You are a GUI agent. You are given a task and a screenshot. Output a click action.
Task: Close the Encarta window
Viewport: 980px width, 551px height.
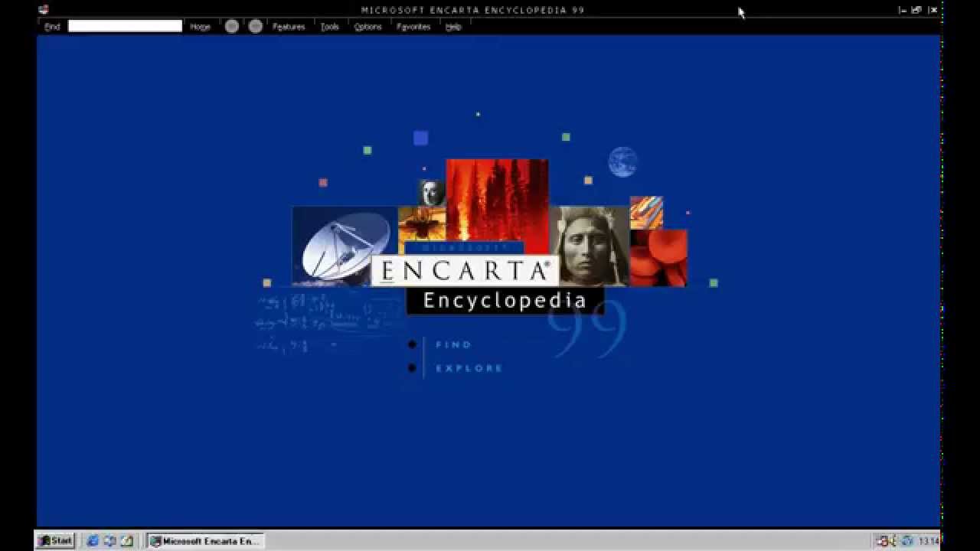933,10
